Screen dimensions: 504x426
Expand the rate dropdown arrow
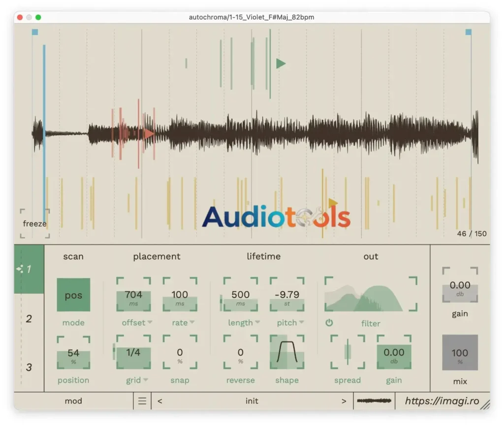click(192, 322)
